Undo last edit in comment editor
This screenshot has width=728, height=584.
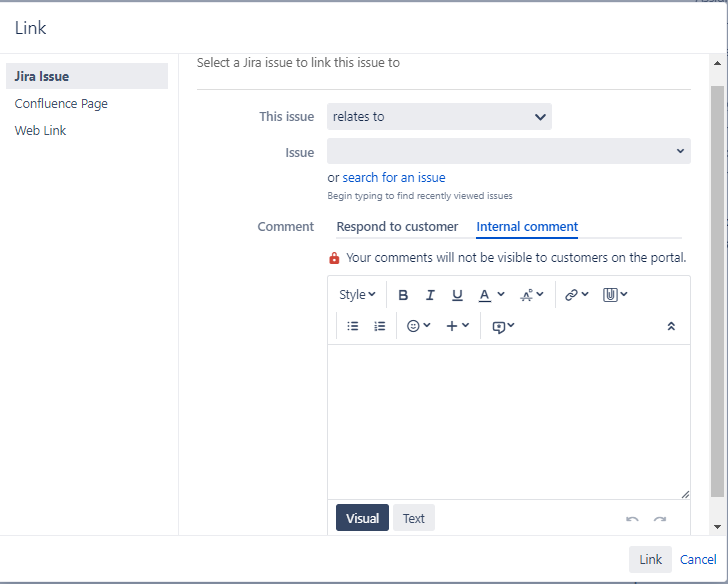pos(632,519)
